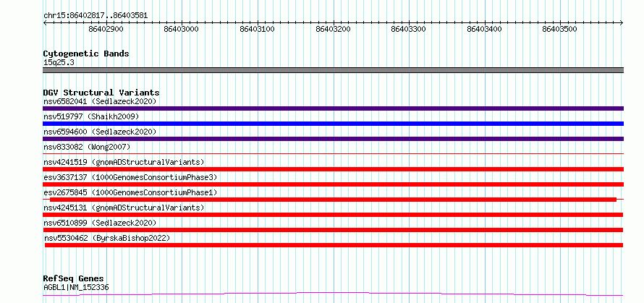The width and height of the screenshot is (644, 303).
Task: Select the red esv3637137 Phase3 bar
Action: click(x=333, y=184)
